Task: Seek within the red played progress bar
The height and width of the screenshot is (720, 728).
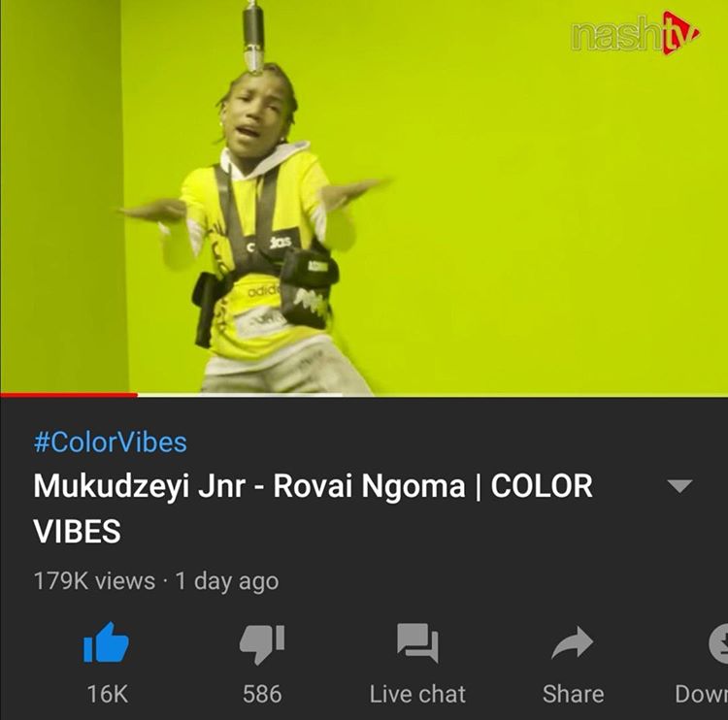Action: (x=69, y=395)
